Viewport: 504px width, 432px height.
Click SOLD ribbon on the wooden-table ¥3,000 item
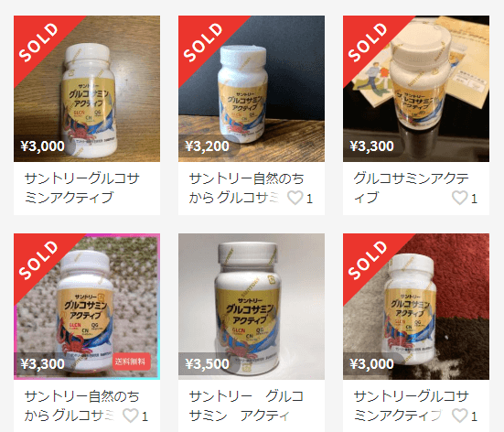(x=38, y=42)
